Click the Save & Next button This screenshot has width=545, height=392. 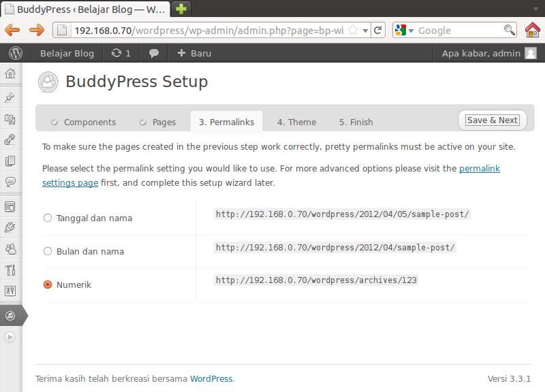pyautogui.click(x=493, y=120)
